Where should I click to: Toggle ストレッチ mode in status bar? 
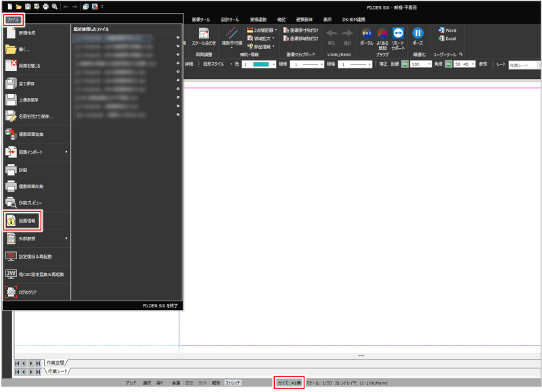[233, 383]
